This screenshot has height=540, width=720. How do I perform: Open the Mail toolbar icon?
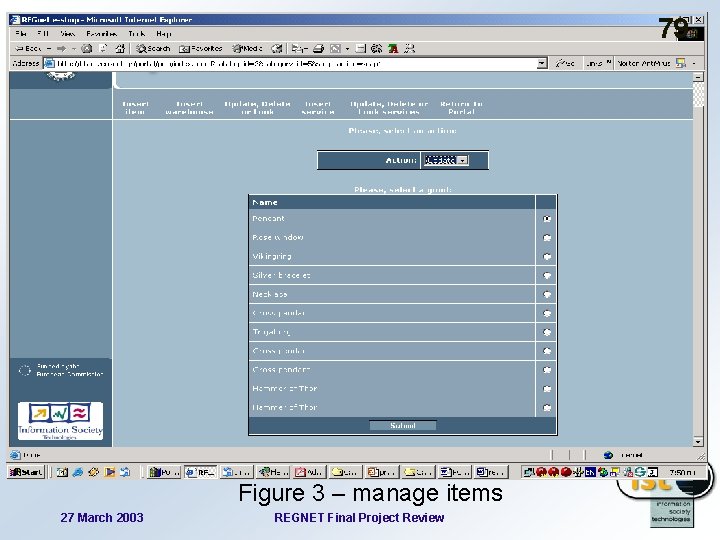(297, 48)
